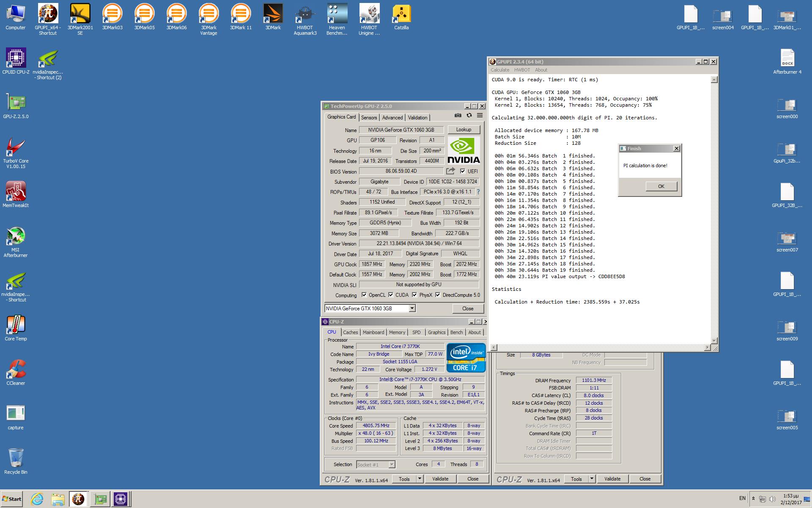This screenshot has height=508, width=812.
Task: Open Windows Explorer folder on taskbar
Action: [x=58, y=499]
